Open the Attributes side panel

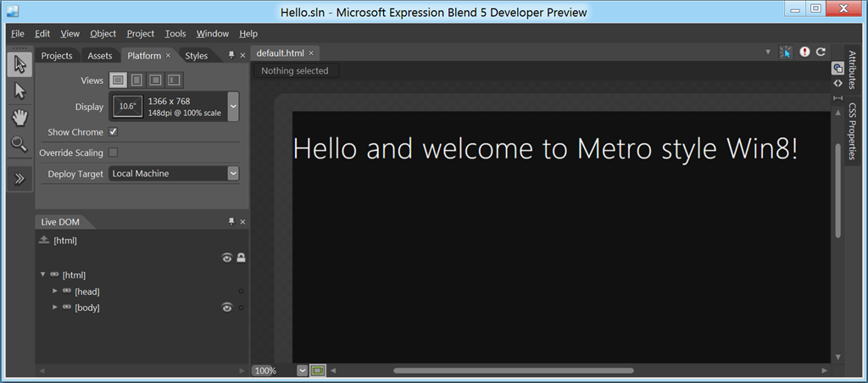(852, 70)
